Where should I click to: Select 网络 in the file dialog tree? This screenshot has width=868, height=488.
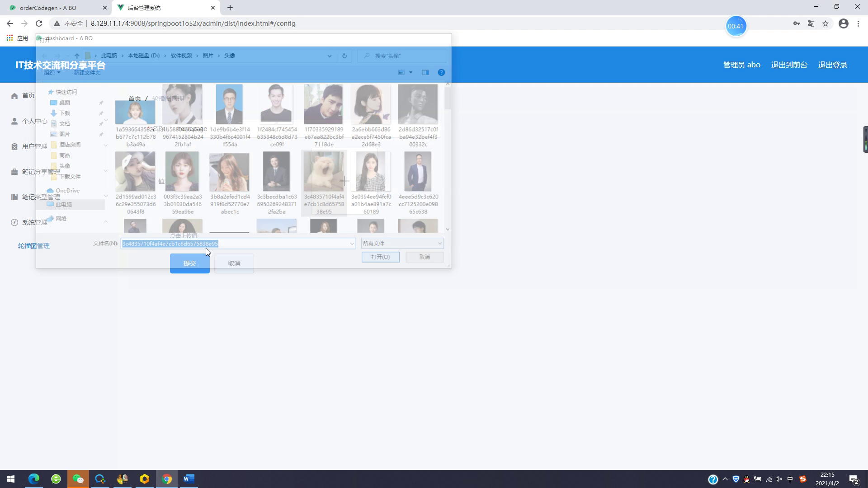61,219
